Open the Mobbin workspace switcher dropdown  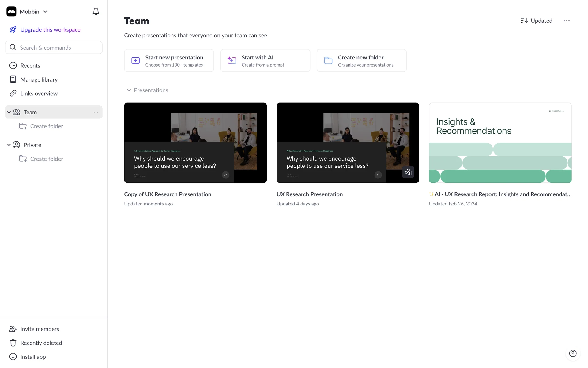pos(45,12)
